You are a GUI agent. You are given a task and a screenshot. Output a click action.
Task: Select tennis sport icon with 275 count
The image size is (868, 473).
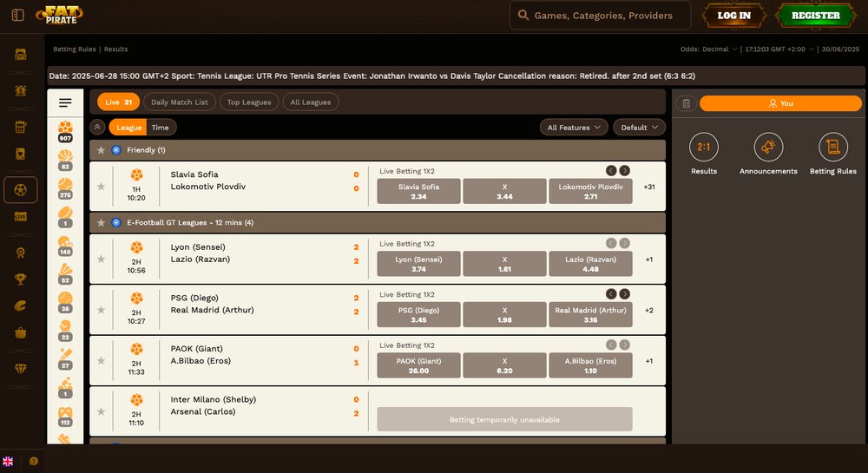tap(65, 188)
